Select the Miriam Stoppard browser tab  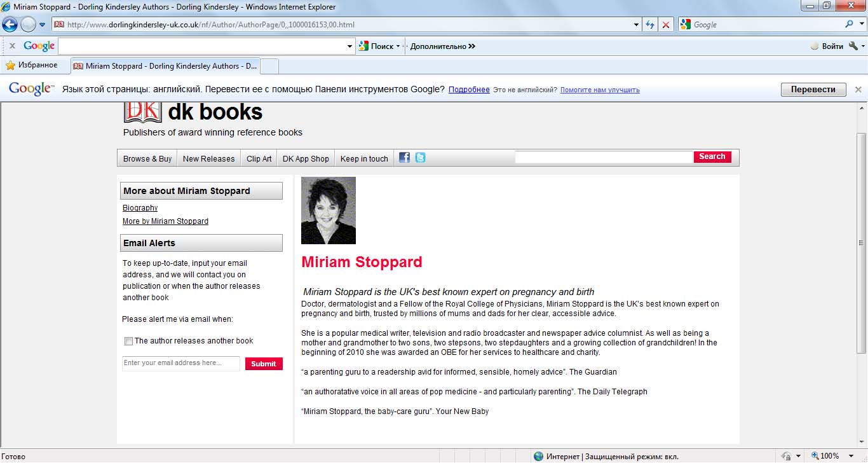pyautogui.click(x=165, y=66)
